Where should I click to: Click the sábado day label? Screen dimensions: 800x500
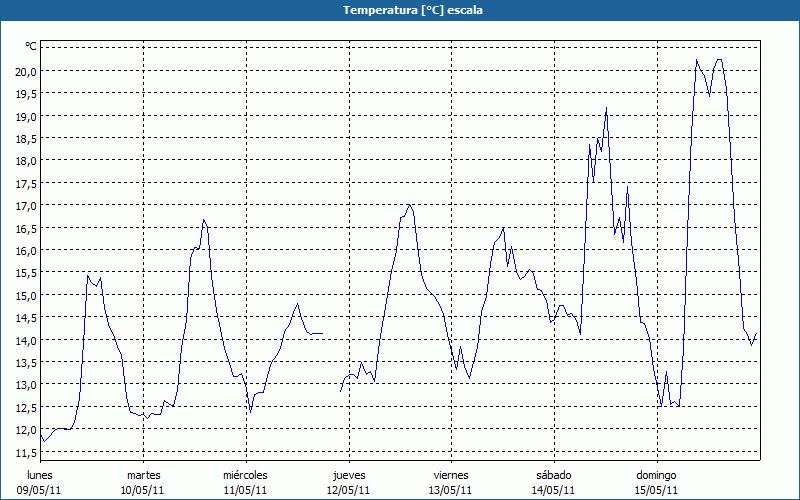[553, 475]
